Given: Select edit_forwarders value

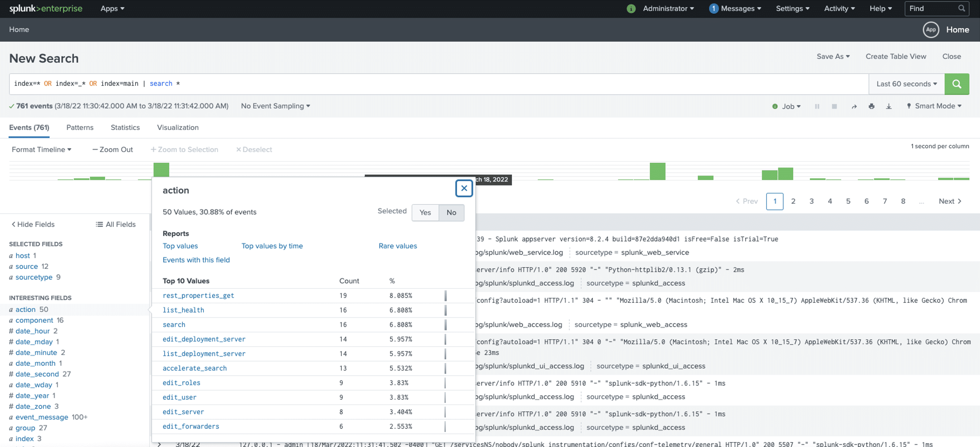Looking at the screenshot, I should 190,426.
